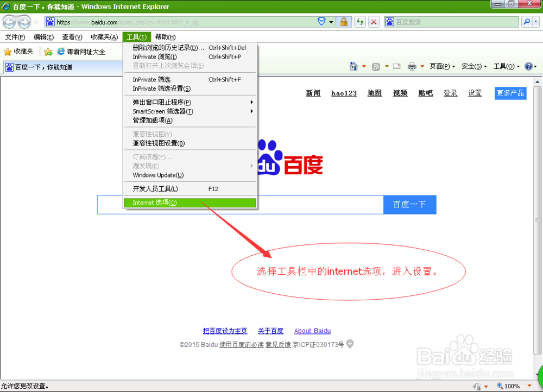Click the 关于百度 link

tap(271, 331)
